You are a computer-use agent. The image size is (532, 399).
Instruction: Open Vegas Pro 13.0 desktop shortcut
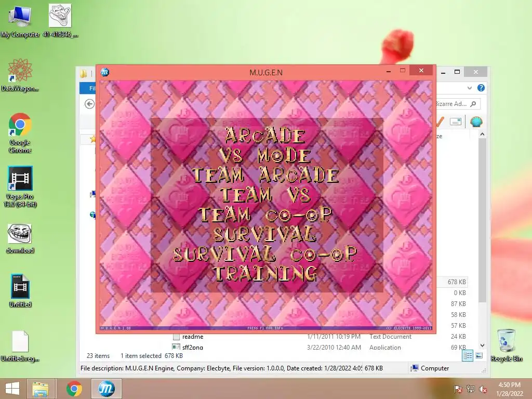(20, 187)
